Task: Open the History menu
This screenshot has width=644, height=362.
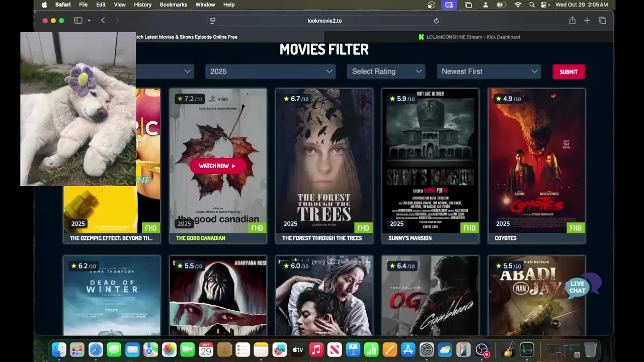Action: coord(142,5)
